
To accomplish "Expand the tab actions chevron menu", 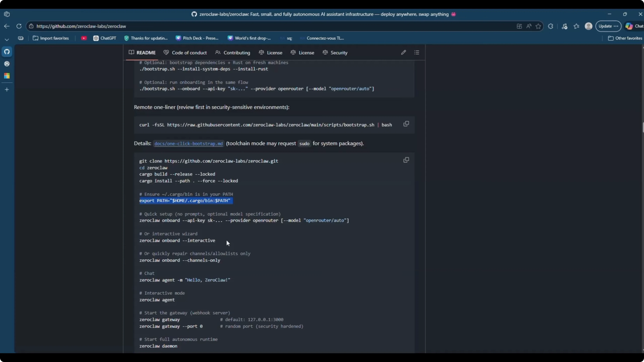I will (x=7, y=40).
